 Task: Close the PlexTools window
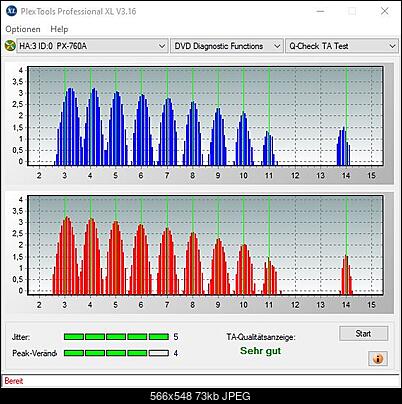(x=384, y=11)
